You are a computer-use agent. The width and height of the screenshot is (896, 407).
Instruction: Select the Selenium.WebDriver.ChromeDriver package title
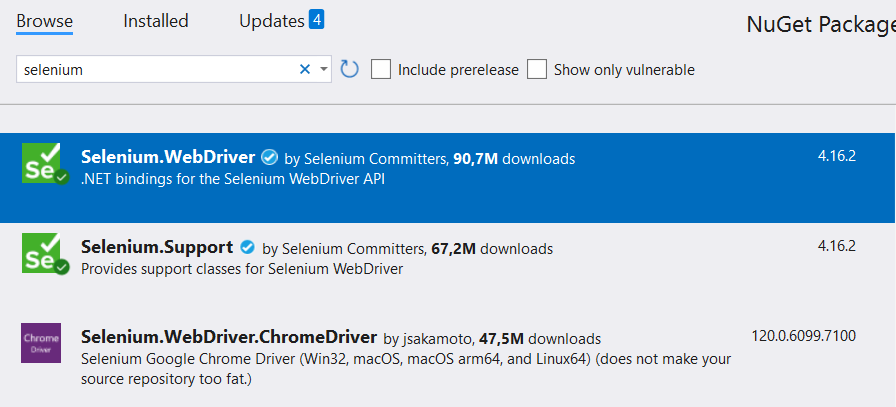pos(229,337)
